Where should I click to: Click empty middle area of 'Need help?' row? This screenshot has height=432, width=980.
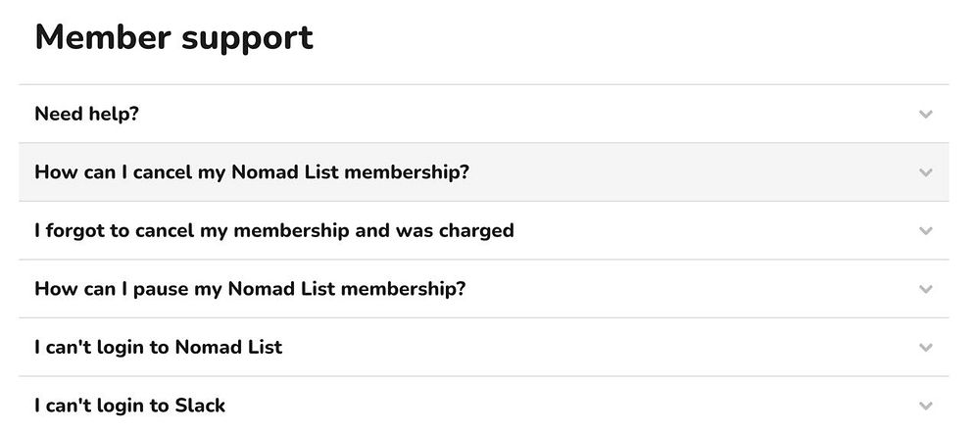click(x=529, y=115)
